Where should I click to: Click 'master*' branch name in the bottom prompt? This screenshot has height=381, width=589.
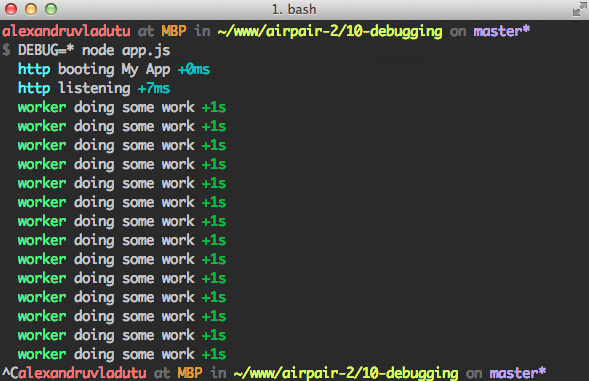[x=517, y=373]
